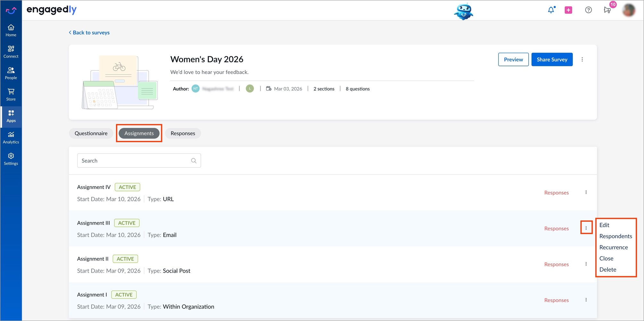Viewport: 644px width, 321px height.
Task: Click the search magnifier icon
Action: (x=194, y=161)
